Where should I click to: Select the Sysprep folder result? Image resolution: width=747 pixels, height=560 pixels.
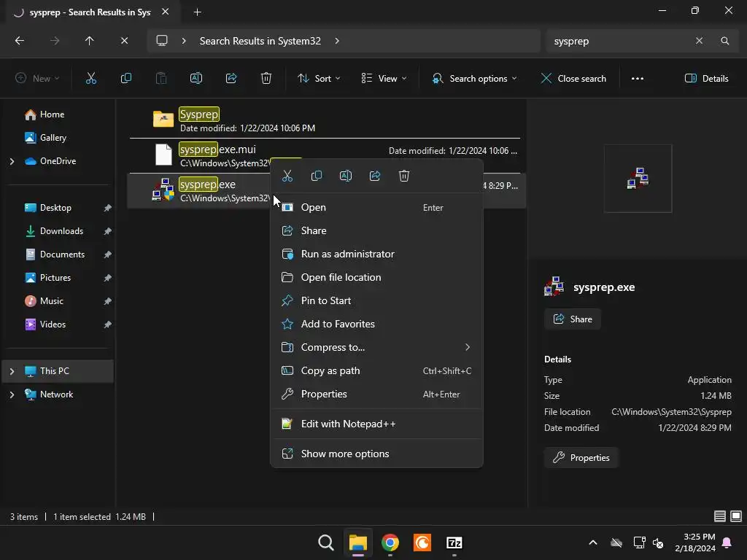325,120
